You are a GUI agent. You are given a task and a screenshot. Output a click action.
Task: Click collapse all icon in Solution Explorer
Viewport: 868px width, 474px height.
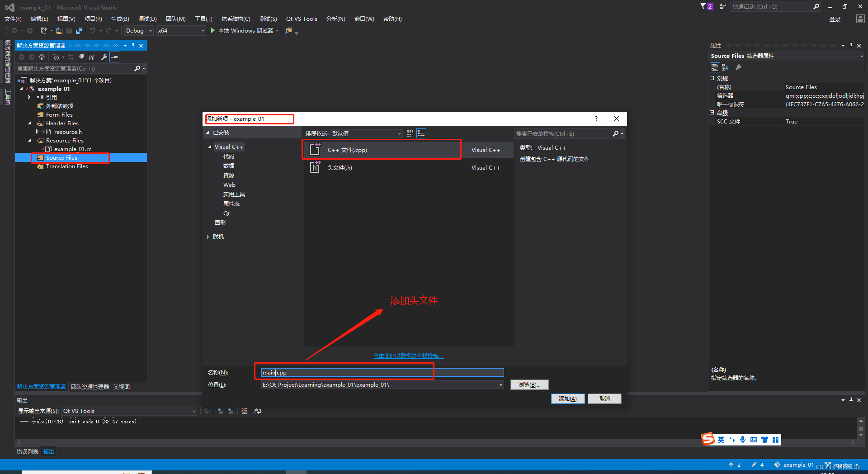point(81,57)
